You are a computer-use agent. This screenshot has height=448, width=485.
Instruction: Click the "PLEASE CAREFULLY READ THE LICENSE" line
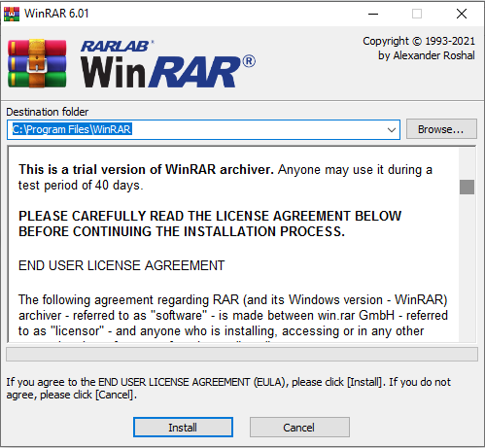tap(210, 216)
